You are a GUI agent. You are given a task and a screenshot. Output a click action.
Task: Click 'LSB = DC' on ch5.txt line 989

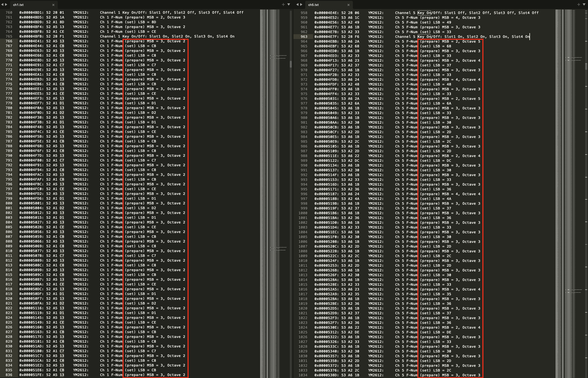coord(442,161)
